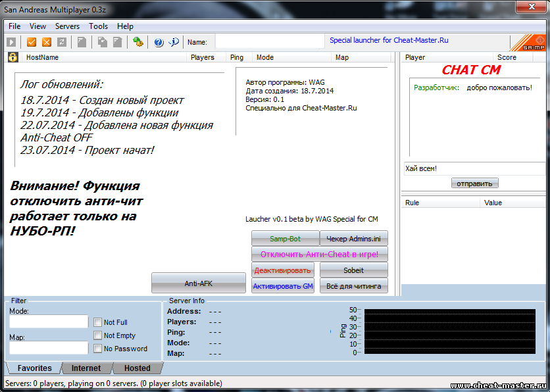Click the About info bubble icon
The width and height of the screenshot is (550, 392).
pos(174,42)
